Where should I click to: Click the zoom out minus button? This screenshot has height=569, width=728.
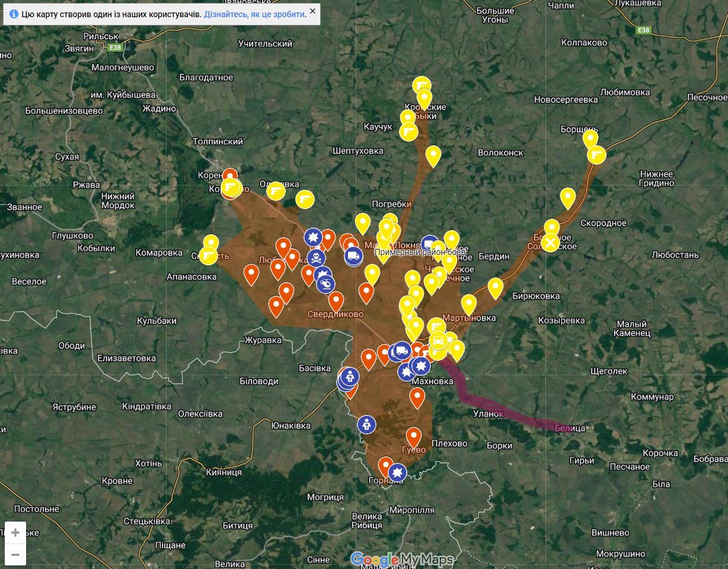pyautogui.click(x=15, y=555)
